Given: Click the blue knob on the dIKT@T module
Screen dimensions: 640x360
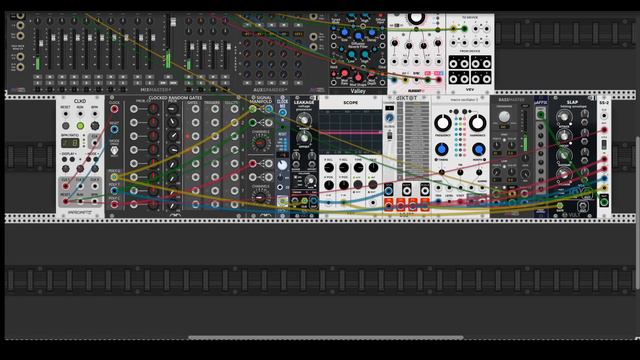Looking at the screenshot, I should 390,118.
